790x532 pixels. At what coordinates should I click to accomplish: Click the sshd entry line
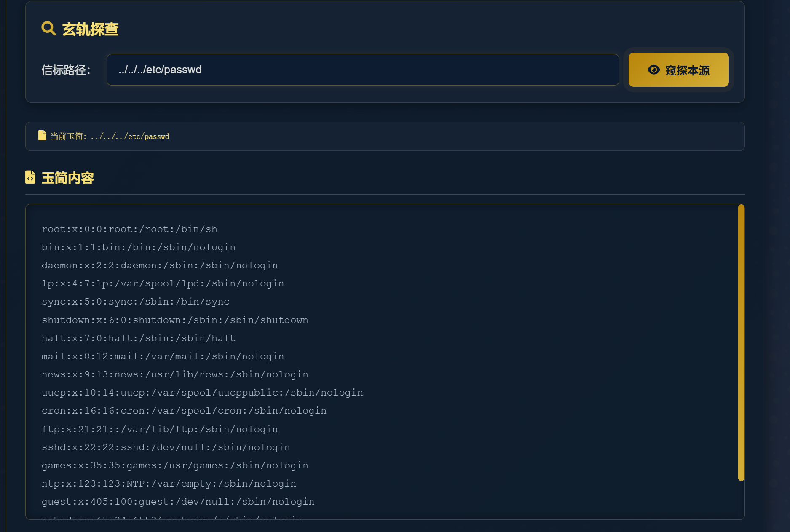point(166,447)
